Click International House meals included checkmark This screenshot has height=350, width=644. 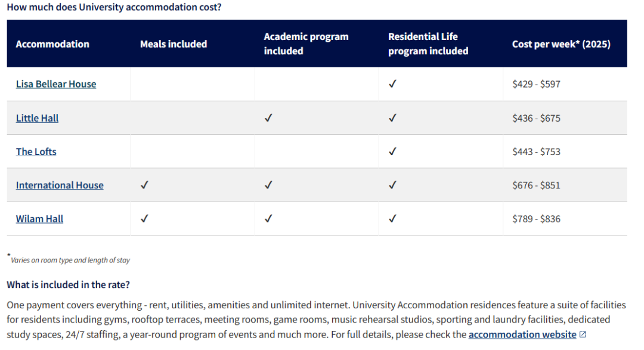(x=144, y=185)
